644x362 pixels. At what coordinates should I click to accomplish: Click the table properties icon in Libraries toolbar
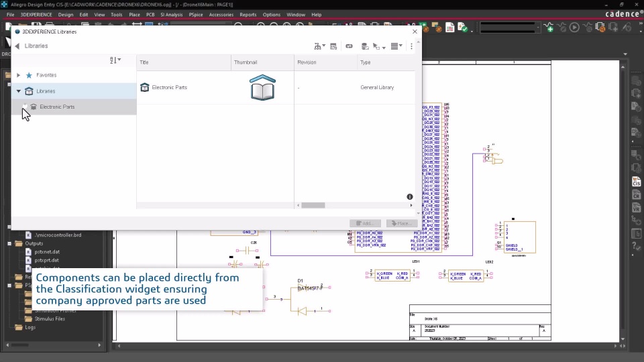click(x=333, y=46)
